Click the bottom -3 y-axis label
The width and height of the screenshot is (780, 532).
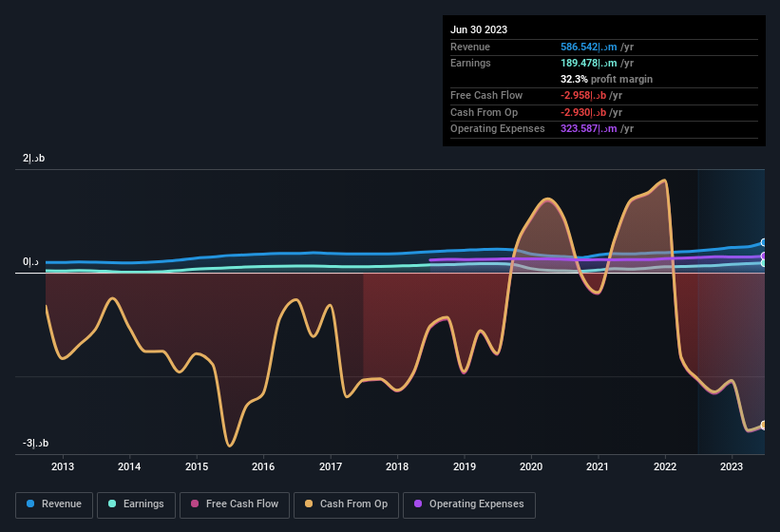coord(36,444)
